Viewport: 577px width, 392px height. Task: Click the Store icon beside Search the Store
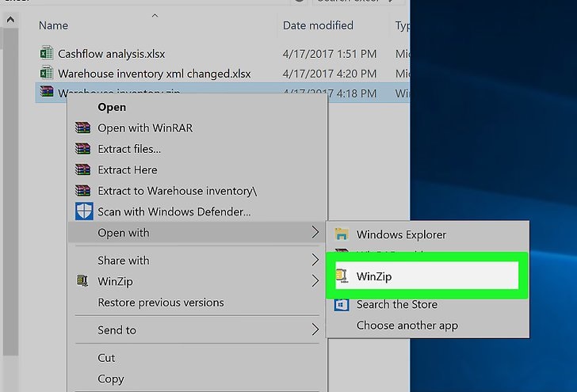click(342, 304)
